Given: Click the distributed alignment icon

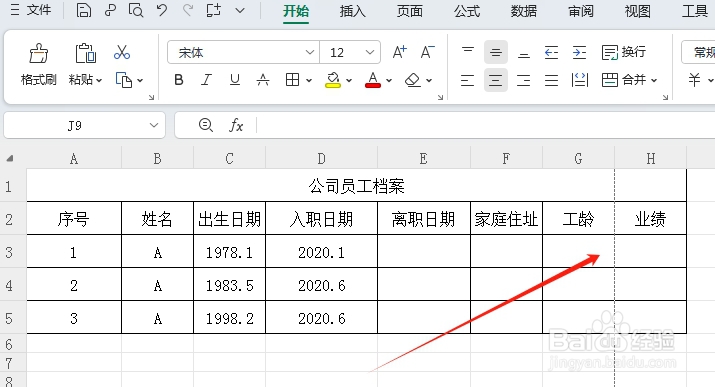Looking at the screenshot, I should [x=580, y=80].
